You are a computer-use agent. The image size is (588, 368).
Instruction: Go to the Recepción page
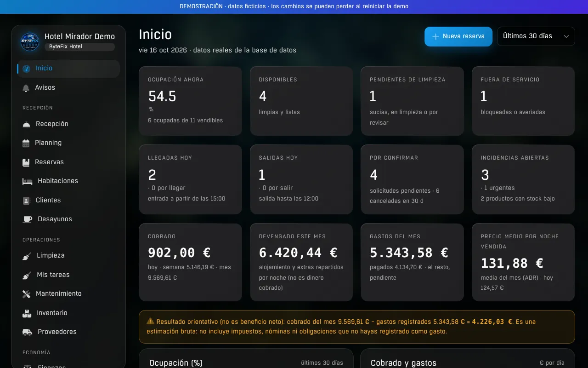(68, 124)
